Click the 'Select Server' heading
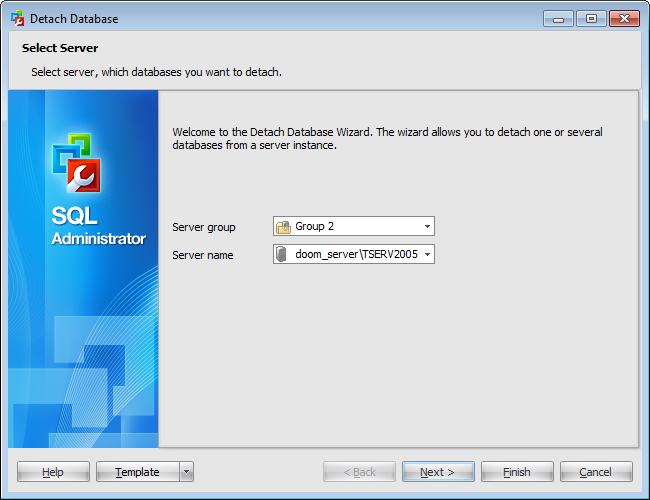 60,48
